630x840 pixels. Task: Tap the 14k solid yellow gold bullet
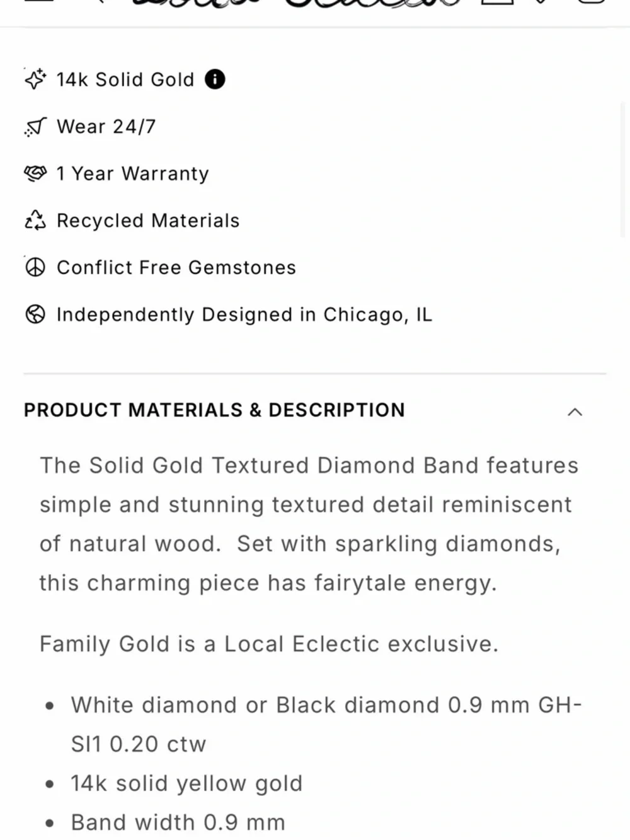tap(186, 783)
